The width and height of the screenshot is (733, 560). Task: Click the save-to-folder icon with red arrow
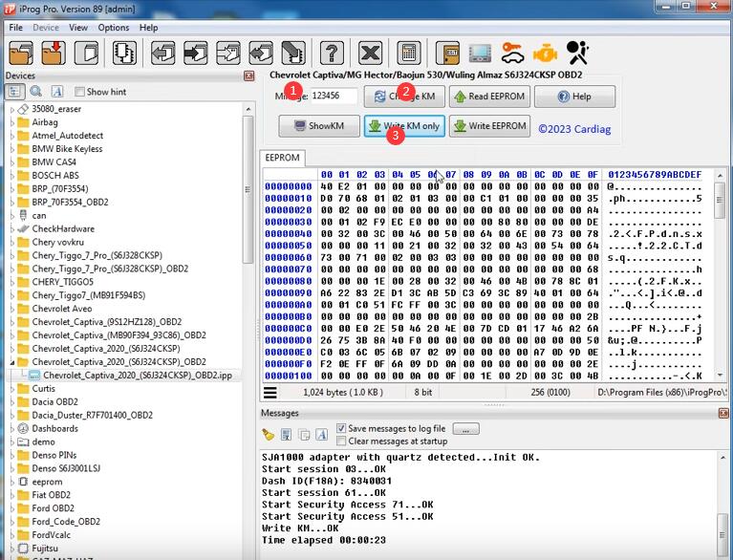[53, 53]
